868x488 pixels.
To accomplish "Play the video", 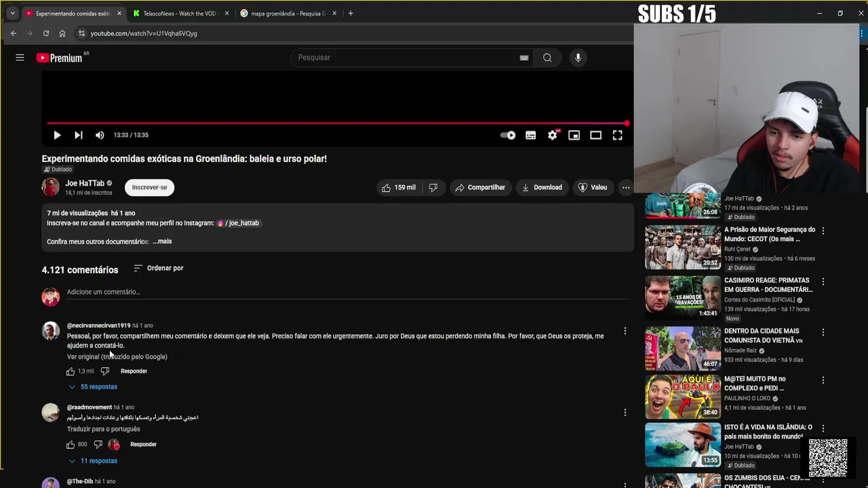I will click(x=57, y=135).
